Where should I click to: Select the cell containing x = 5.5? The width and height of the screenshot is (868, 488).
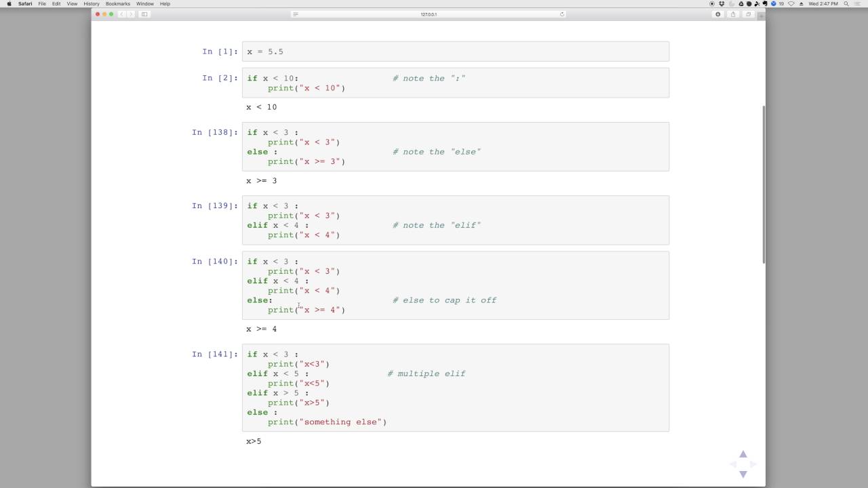click(455, 52)
